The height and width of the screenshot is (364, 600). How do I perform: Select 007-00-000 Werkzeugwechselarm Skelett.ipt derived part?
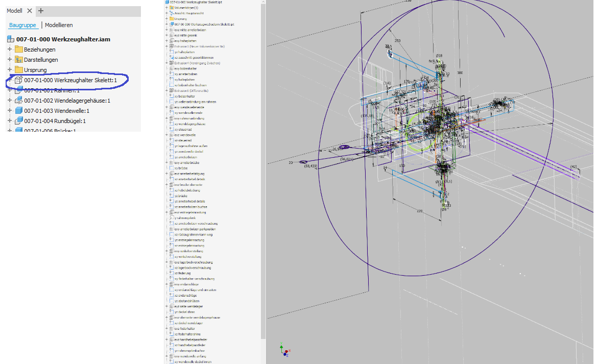click(204, 24)
